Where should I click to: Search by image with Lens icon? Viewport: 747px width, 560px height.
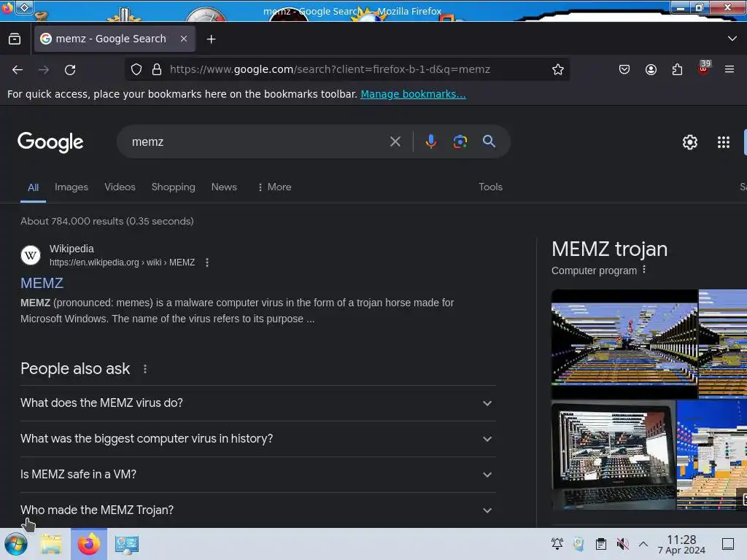pyautogui.click(x=460, y=141)
